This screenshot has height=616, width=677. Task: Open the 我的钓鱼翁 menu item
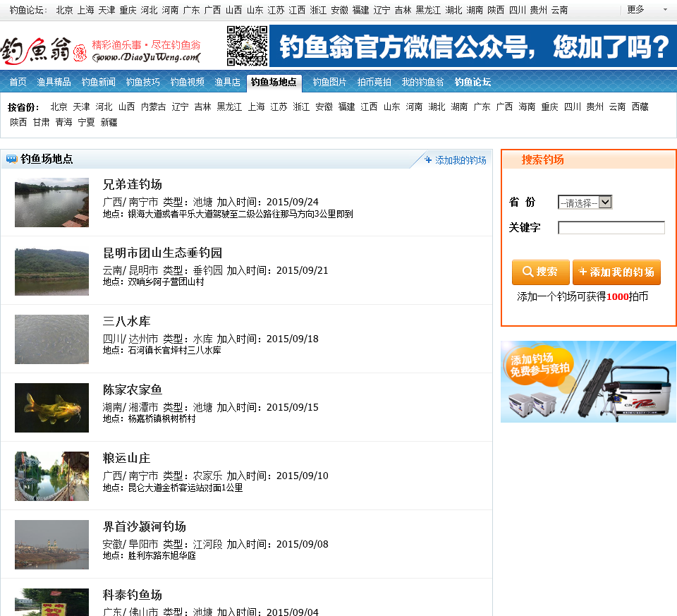click(422, 82)
